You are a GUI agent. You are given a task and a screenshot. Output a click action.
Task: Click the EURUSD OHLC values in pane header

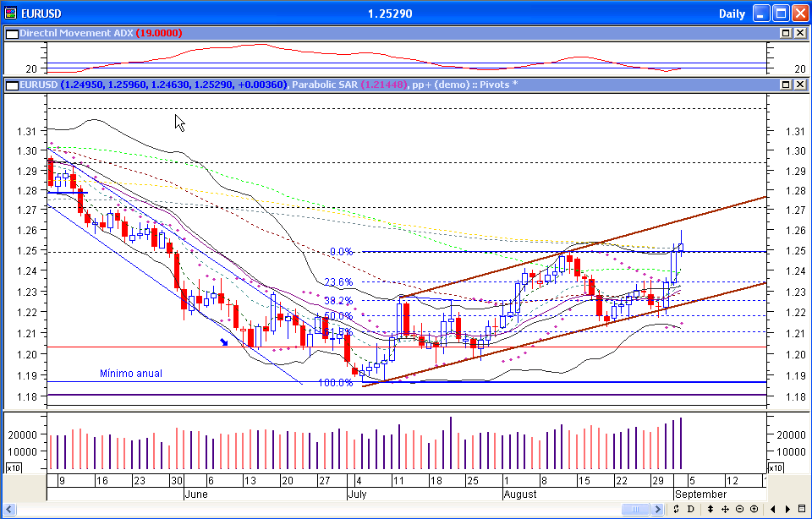click(173, 85)
